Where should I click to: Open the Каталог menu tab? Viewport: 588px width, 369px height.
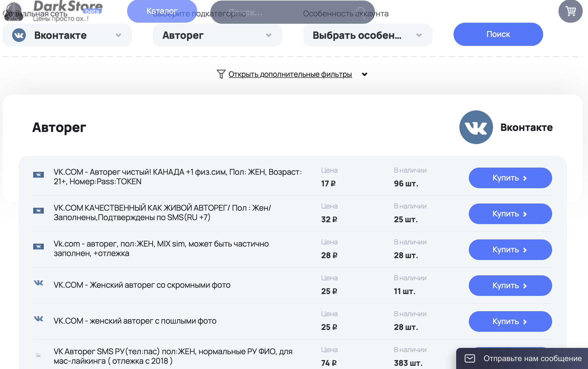162,11
